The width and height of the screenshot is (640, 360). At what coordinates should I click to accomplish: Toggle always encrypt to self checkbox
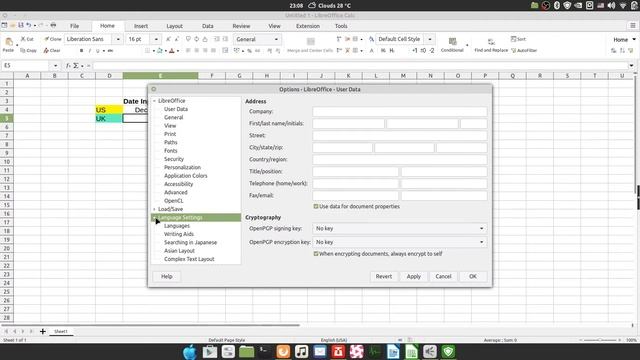316,254
